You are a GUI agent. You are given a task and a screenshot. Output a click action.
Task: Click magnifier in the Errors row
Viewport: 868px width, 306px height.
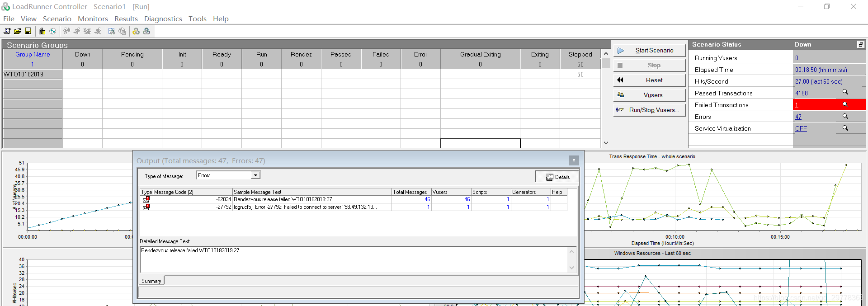pyautogui.click(x=845, y=116)
